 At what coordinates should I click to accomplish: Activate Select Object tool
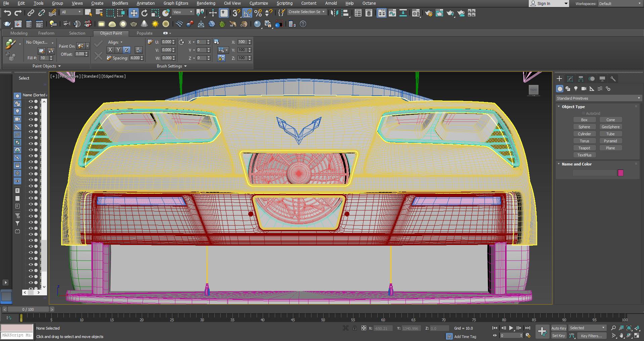pyautogui.click(x=88, y=13)
